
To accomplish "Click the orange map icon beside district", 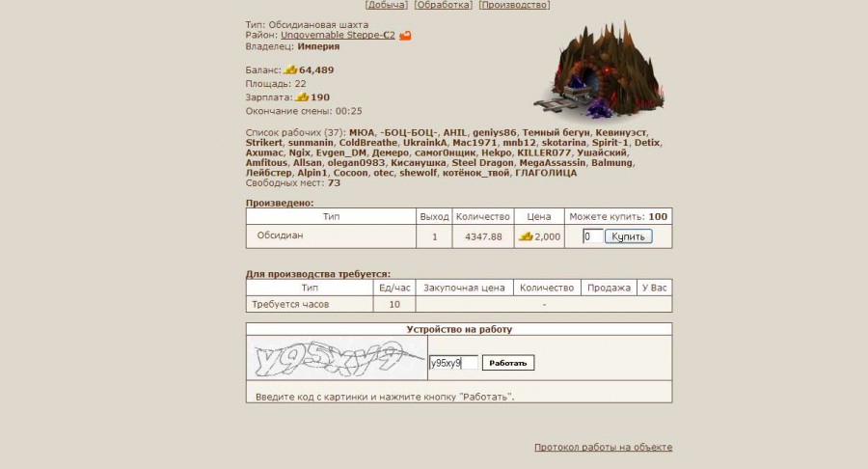I will pos(405,36).
